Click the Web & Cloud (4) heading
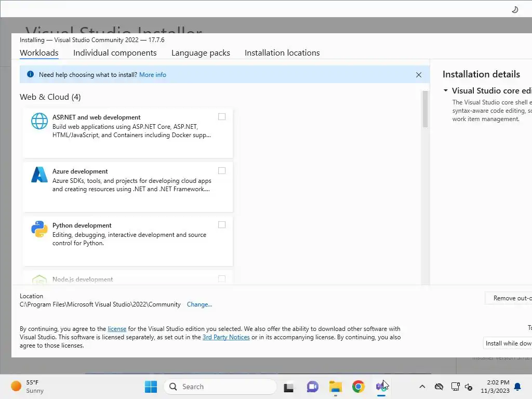Screen dimensions: 532x399 coord(50,97)
